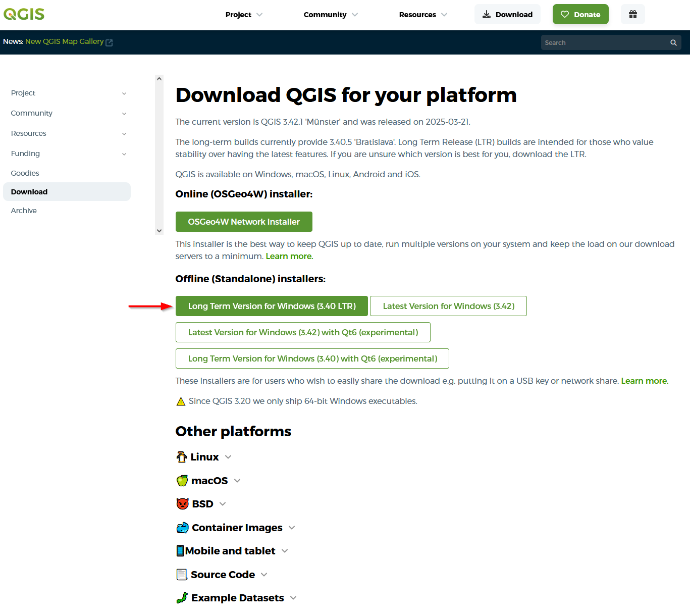Expand the Example Datasets section
690x616 pixels.
293,598
